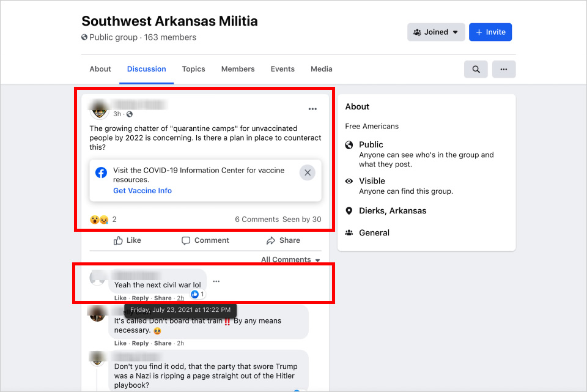Open the group search magnifier icon
The image size is (587, 392).
[x=476, y=69]
